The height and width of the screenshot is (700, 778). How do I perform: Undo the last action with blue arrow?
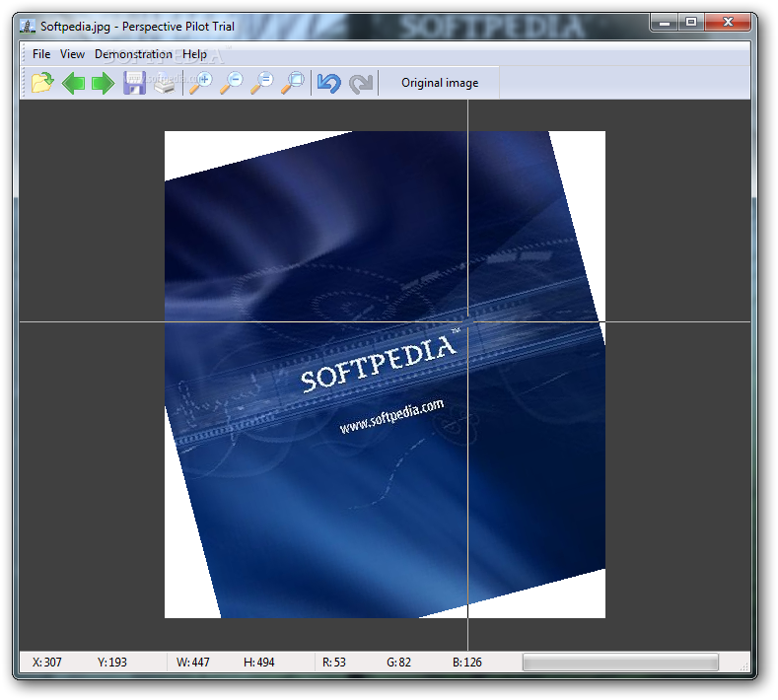[329, 83]
